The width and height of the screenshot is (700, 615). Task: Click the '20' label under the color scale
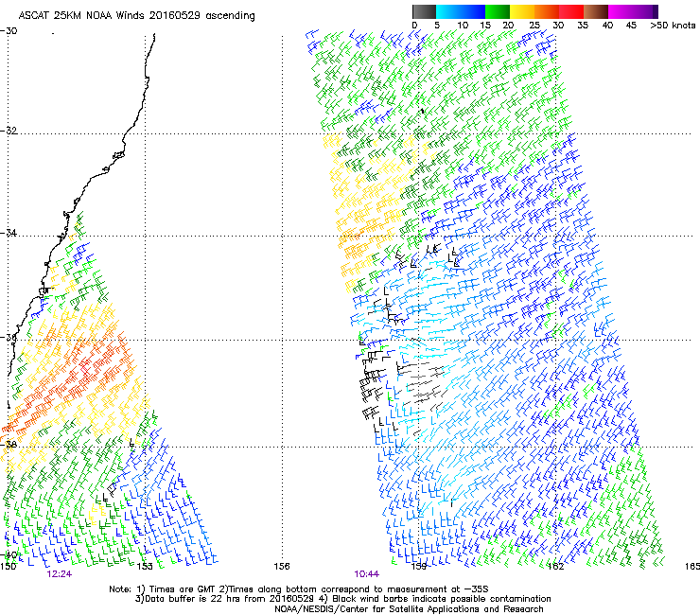(x=508, y=26)
